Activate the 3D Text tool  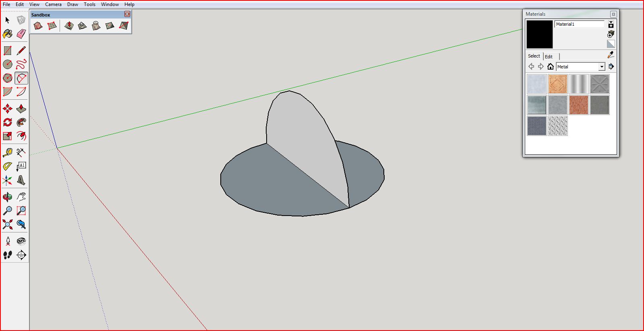pyautogui.click(x=21, y=180)
